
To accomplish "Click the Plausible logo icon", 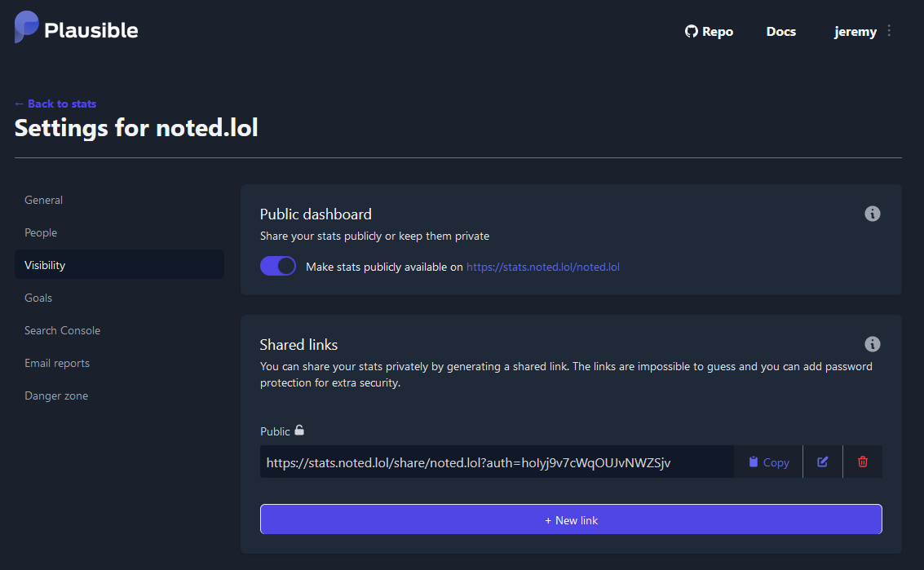I will [x=27, y=28].
